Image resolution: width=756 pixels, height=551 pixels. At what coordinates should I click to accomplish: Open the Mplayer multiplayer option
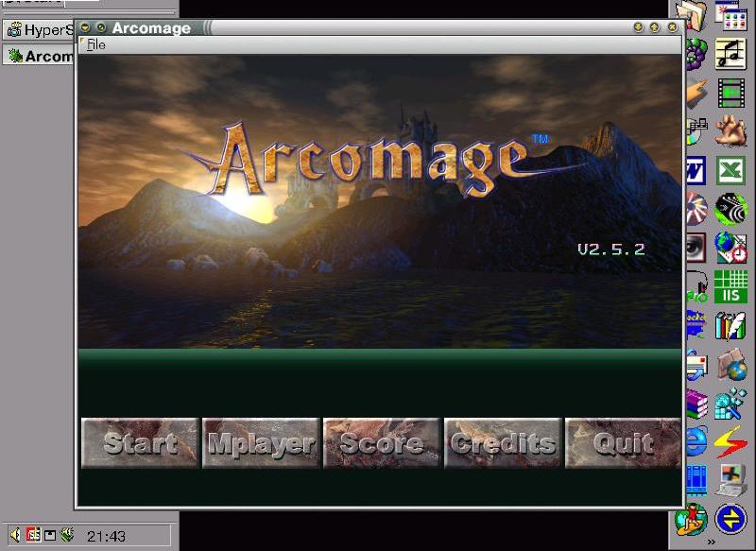261,443
